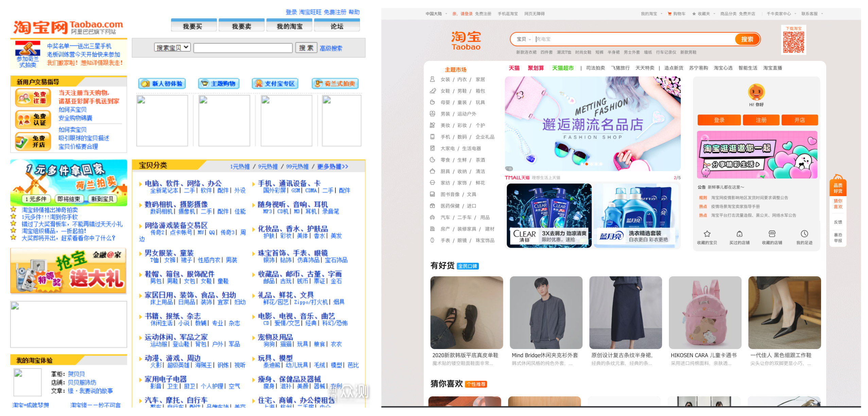Click the shoes category icon beside 女鞋
The width and height of the screenshot is (868, 416).
pyautogui.click(x=432, y=91)
